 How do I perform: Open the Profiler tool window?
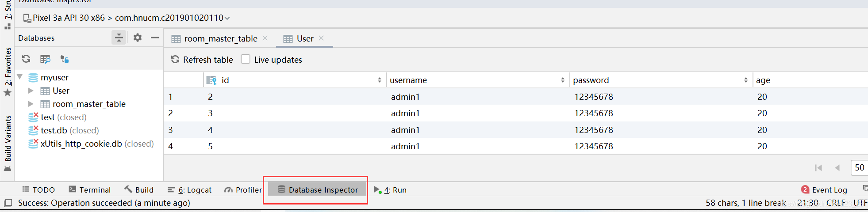tap(243, 189)
